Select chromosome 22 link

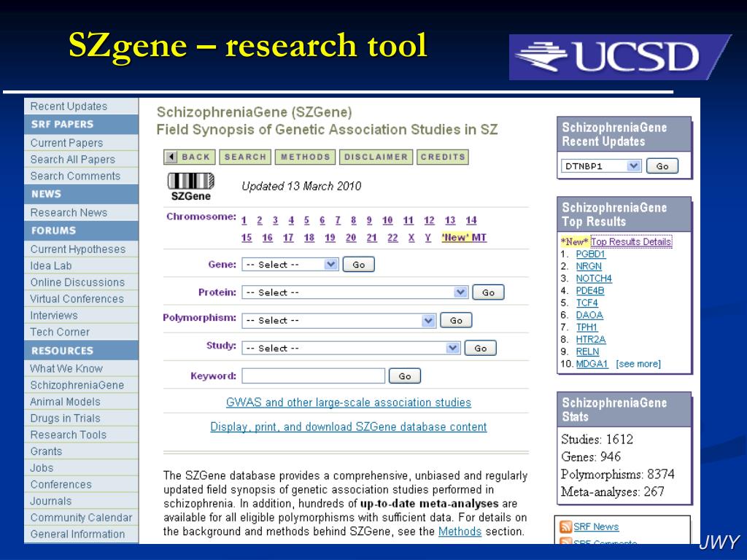pyautogui.click(x=392, y=238)
